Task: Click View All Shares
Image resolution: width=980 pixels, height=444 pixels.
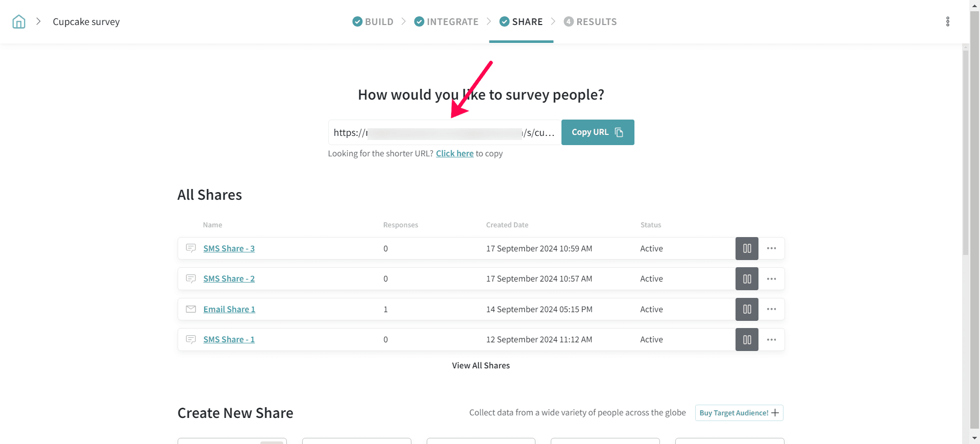Action: click(480, 365)
